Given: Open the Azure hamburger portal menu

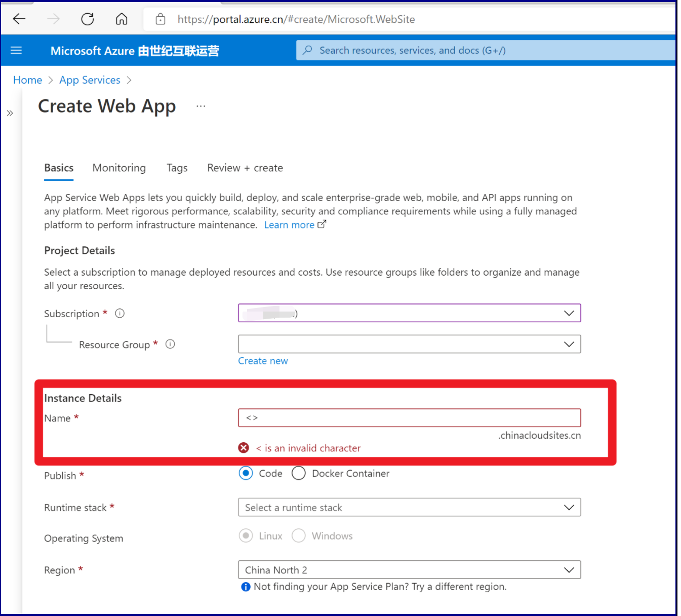Looking at the screenshot, I should (16, 50).
